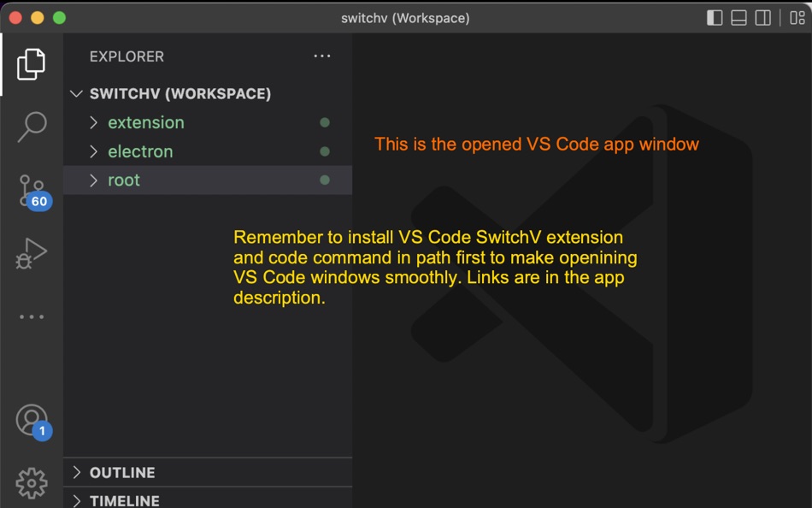Collapse the SWITCHV (WORKSPACE) section

click(77, 94)
